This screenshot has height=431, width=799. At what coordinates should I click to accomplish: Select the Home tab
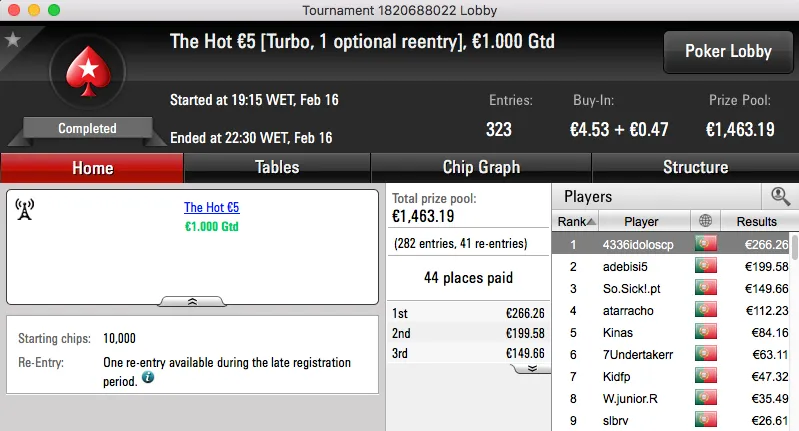tap(92, 167)
